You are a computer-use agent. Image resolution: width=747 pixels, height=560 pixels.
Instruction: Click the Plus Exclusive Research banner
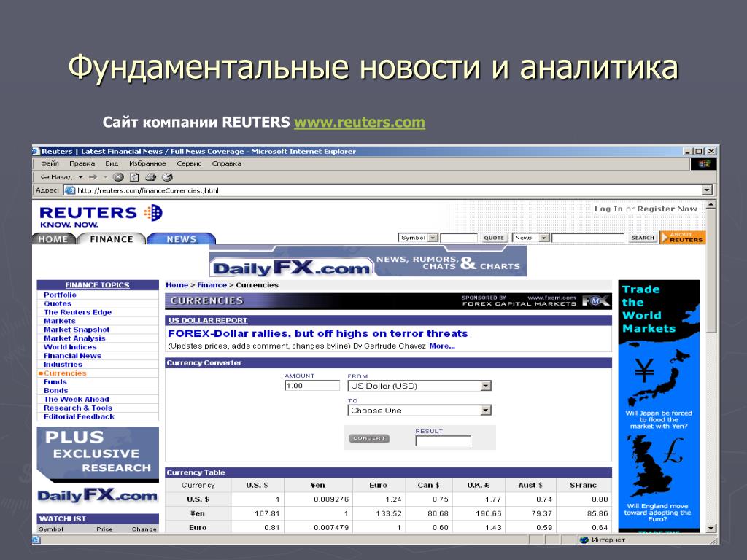pyautogui.click(x=98, y=454)
